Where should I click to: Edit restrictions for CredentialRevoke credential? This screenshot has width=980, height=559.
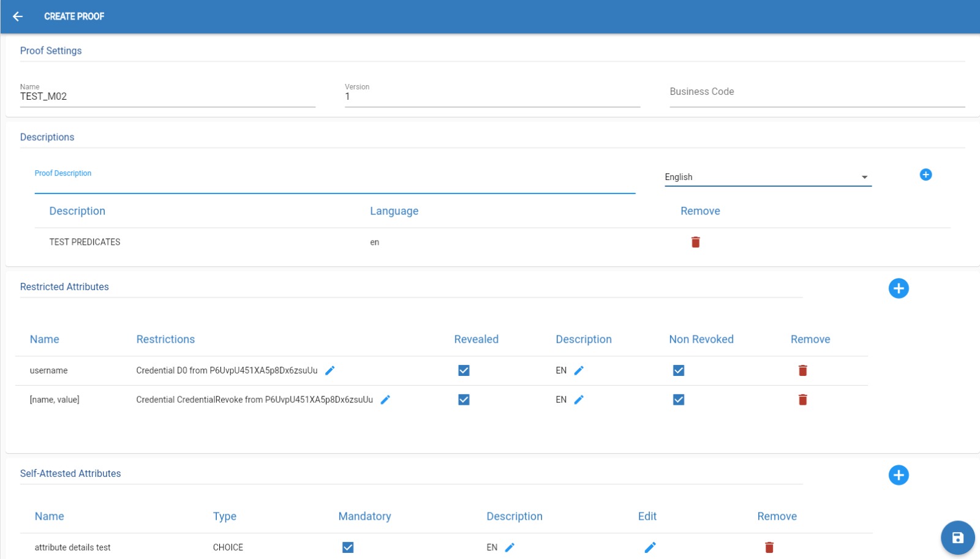(385, 400)
